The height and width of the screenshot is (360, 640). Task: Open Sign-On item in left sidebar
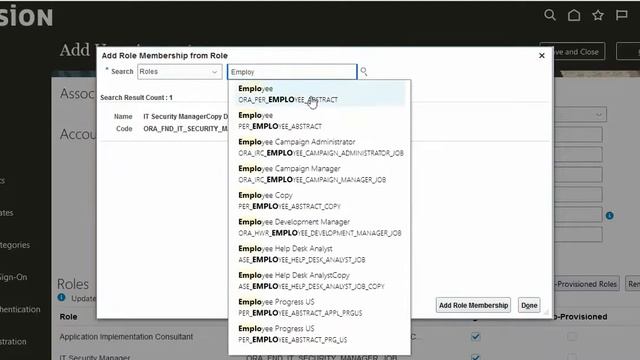(13, 277)
